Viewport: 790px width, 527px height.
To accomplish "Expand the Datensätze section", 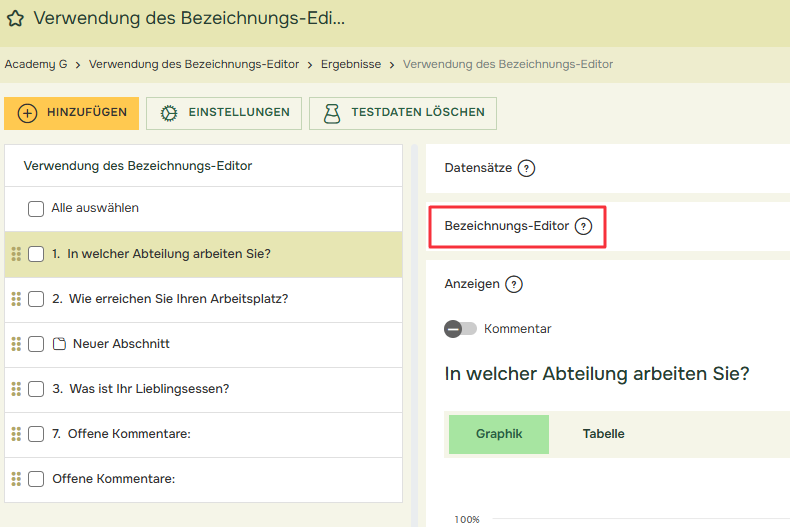I will [478, 168].
